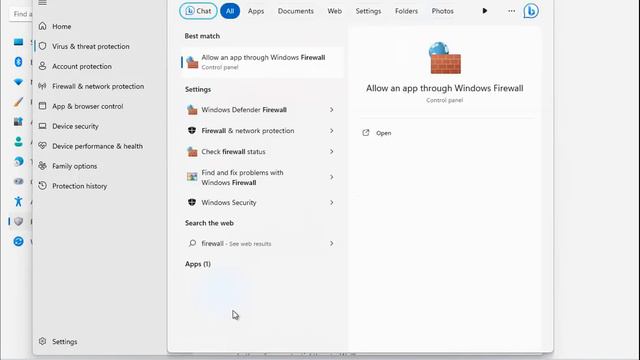This screenshot has height=360, width=640.
Task: Open the Windows Defender Firewall setting result
Action: click(261, 110)
